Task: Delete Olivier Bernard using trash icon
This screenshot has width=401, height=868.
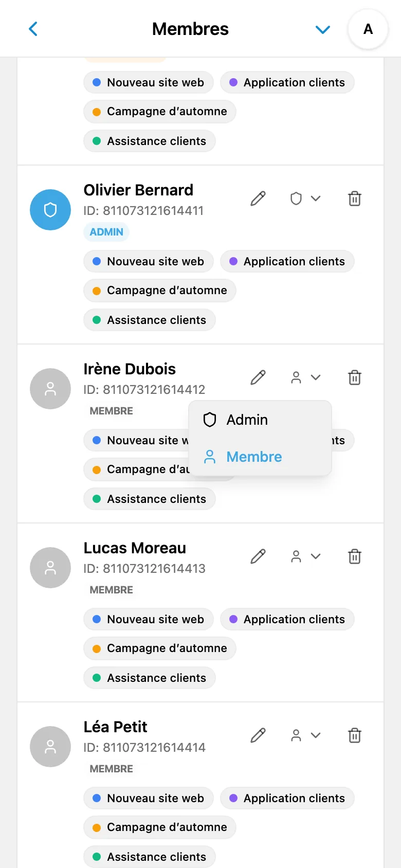Action: pos(355,198)
